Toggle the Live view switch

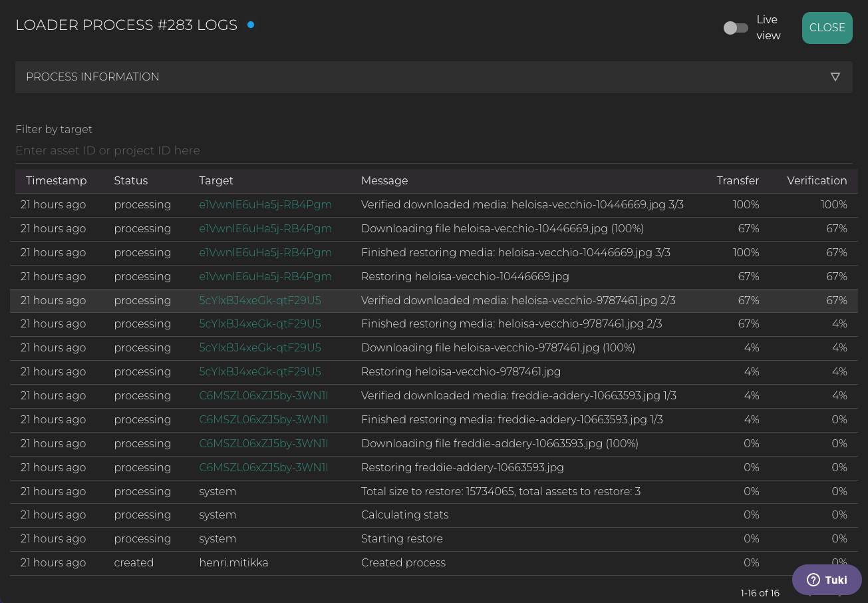(x=736, y=28)
